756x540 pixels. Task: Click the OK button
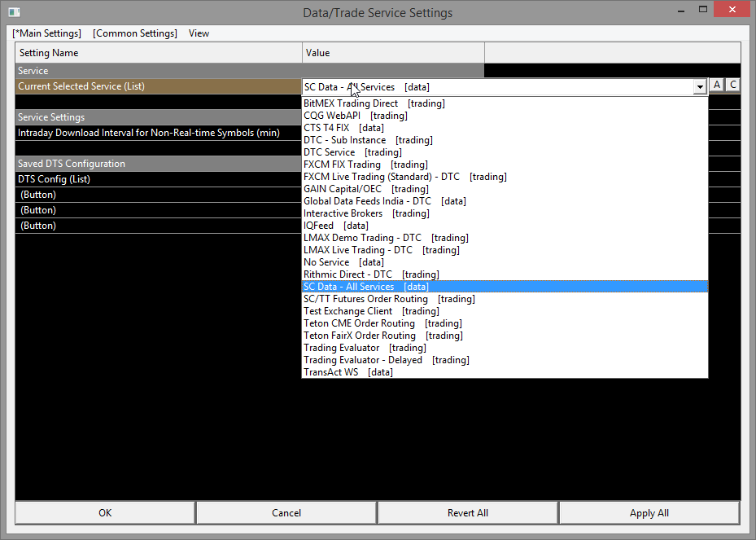(x=105, y=513)
